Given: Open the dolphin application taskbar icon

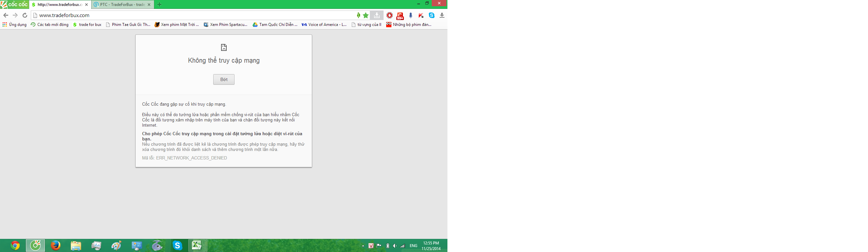Looking at the screenshot, I should point(157,245).
